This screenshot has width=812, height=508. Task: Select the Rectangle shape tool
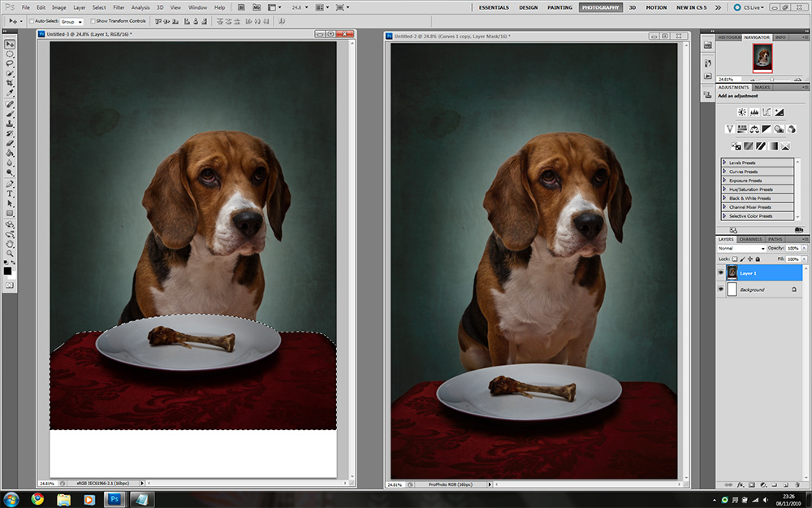[x=9, y=214]
